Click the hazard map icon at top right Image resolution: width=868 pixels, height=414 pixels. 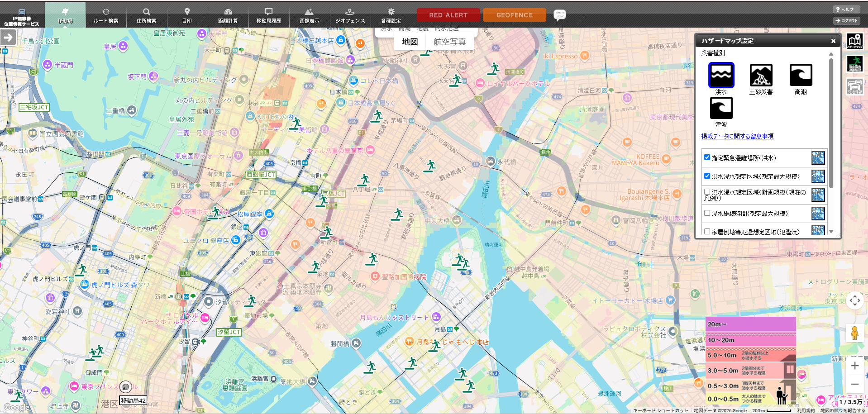[855, 41]
